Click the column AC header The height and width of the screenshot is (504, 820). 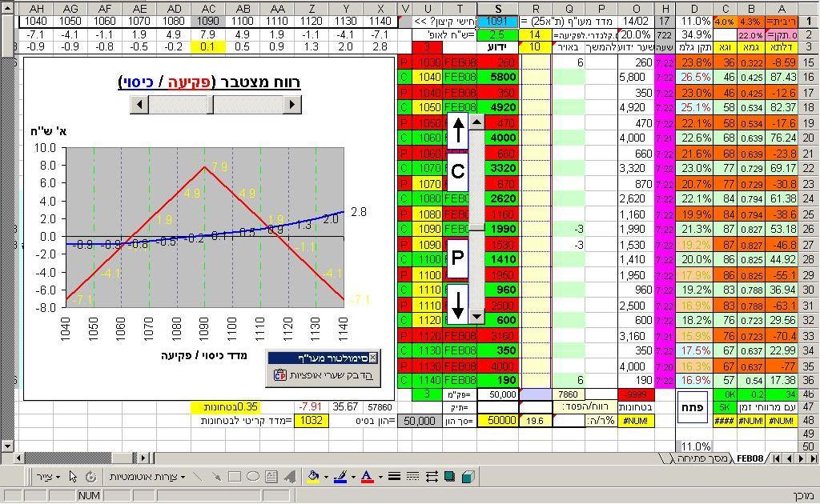point(208,8)
